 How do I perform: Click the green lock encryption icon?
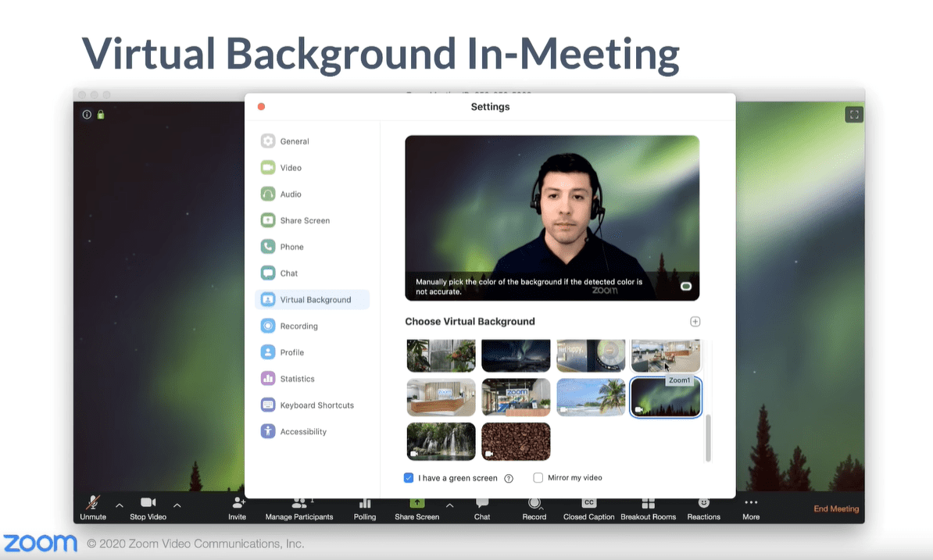coord(101,114)
